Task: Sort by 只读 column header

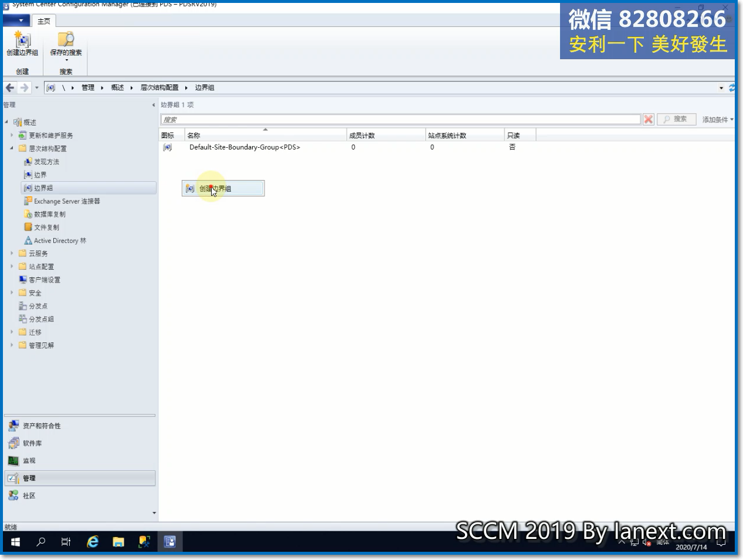Action: pos(520,135)
